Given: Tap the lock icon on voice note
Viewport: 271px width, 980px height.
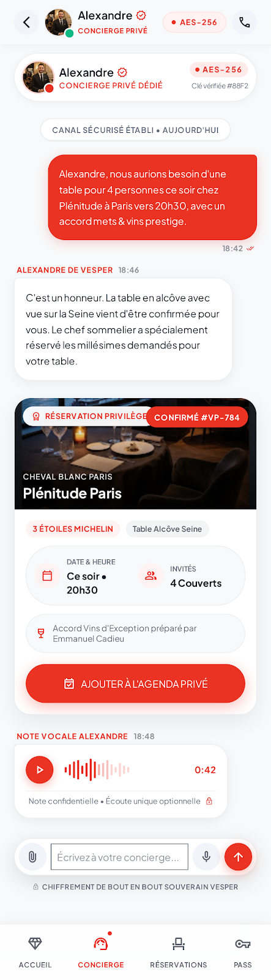Looking at the screenshot, I should (209, 801).
